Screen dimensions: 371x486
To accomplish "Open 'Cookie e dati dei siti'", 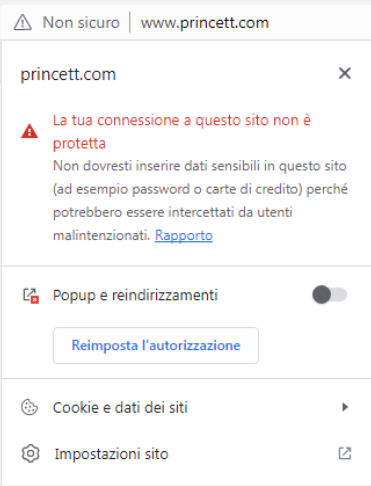I will [x=186, y=407].
